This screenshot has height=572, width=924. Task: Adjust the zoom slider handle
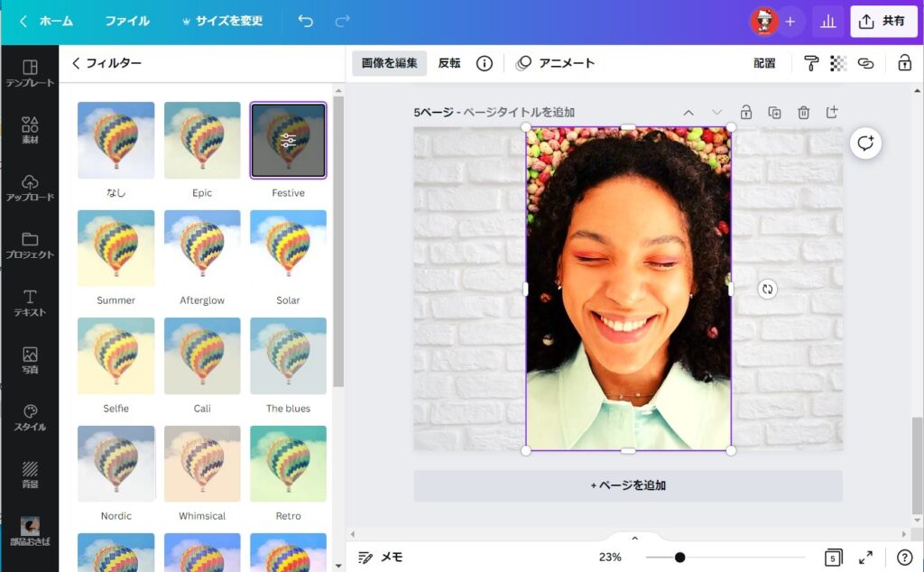pyautogui.click(x=679, y=558)
